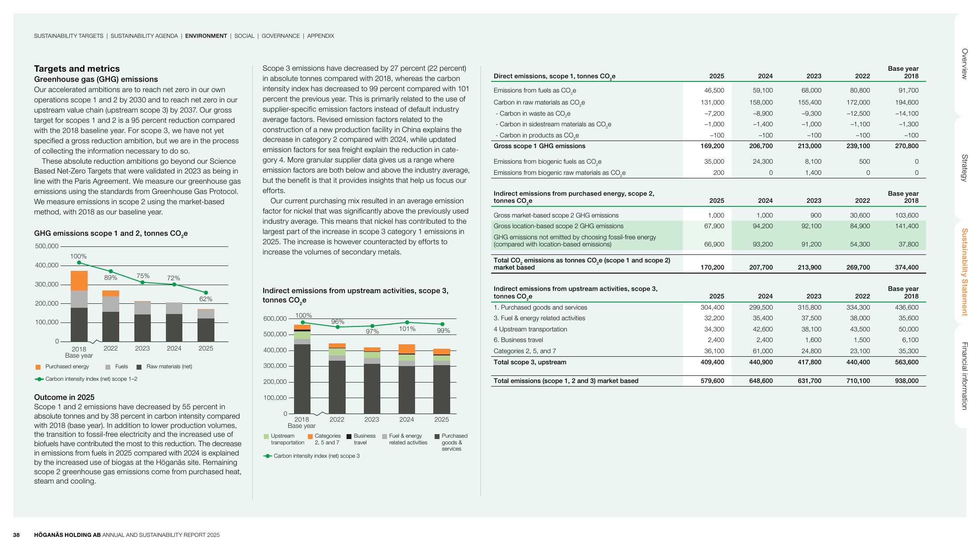Screen dimensions: 980x552
Task: Switch to the Strategy side tab
Action: 964,168
